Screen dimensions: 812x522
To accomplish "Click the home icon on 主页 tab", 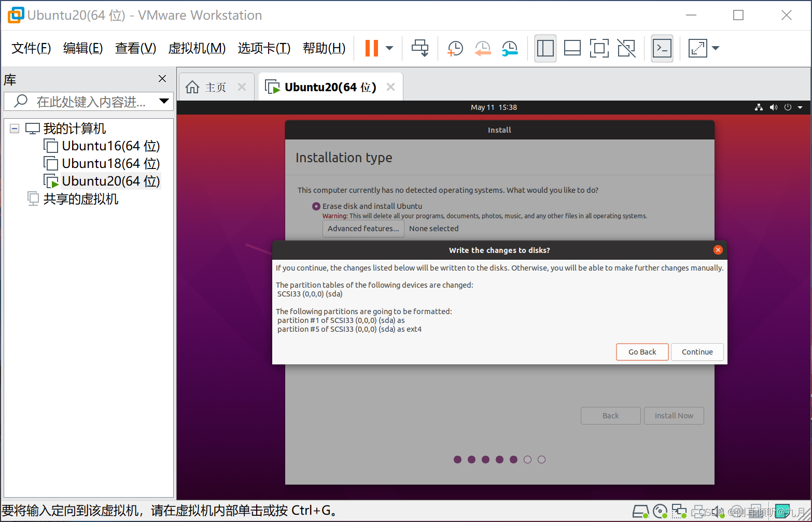I will coord(192,87).
